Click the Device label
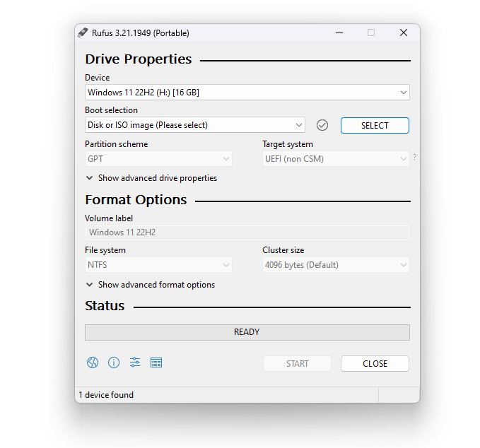The image size is (480, 448). 98,78
